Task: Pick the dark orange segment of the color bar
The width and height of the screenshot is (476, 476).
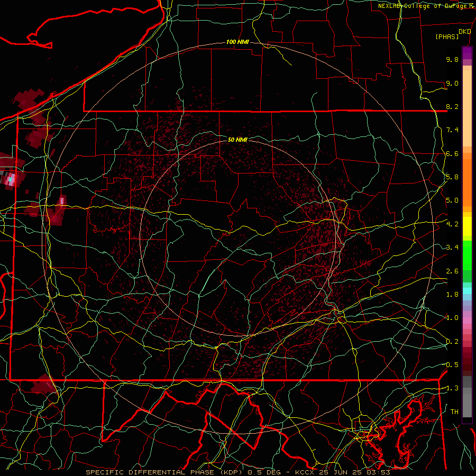Action: click(x=467, y=182)
